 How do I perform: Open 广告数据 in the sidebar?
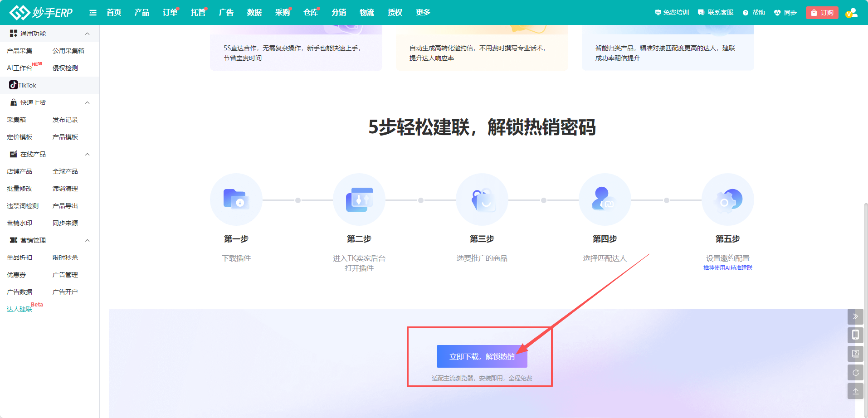[20, 292]
